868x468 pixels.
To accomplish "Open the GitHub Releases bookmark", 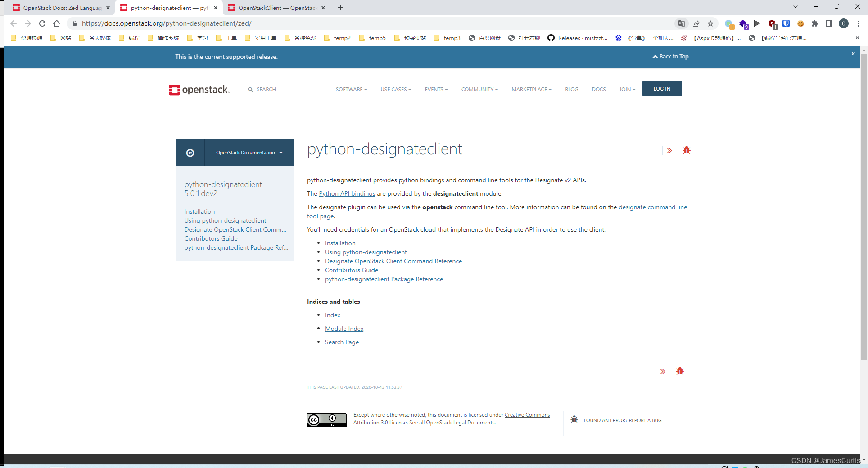I will tap(578, 38).
